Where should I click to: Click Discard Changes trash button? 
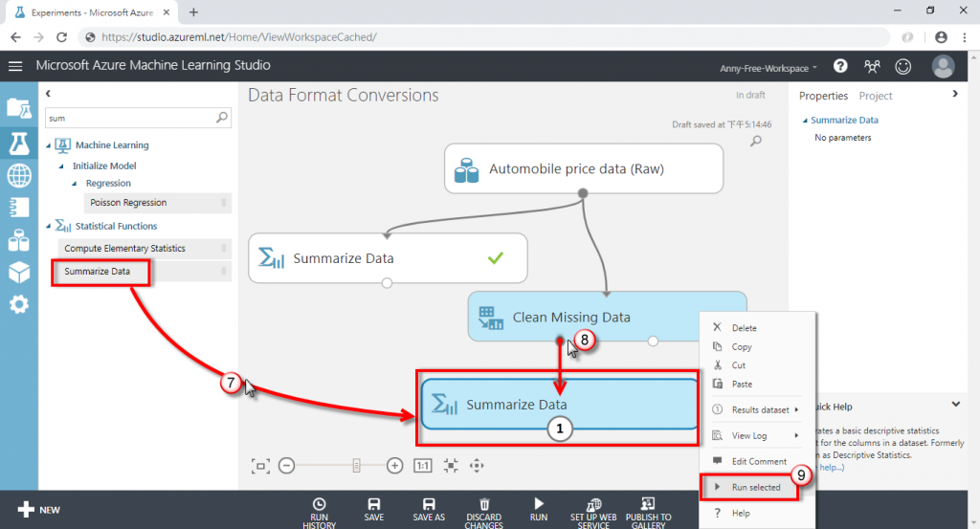point(483,513)
